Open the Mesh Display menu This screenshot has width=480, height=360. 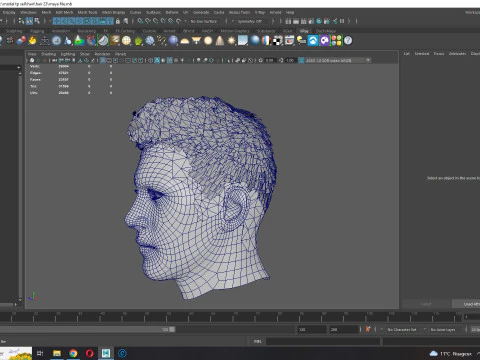pyautogui.click(x=113, y=12)
